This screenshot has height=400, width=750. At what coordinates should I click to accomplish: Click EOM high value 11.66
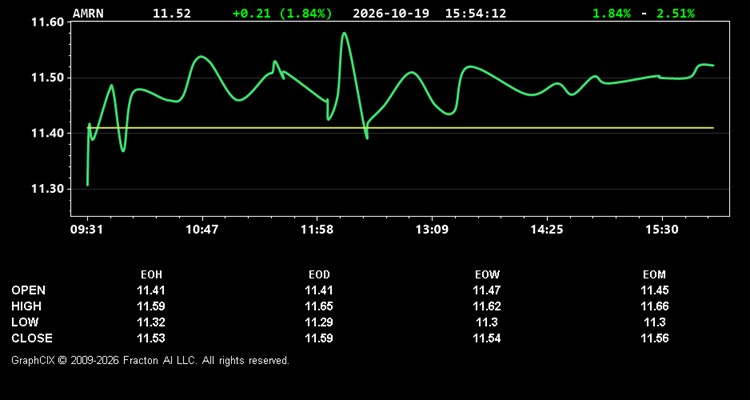pos(654,306)
